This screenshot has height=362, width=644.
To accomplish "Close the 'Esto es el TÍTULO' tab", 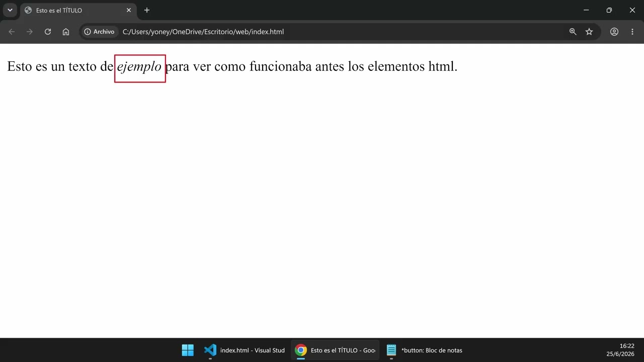I will [129, 10].
